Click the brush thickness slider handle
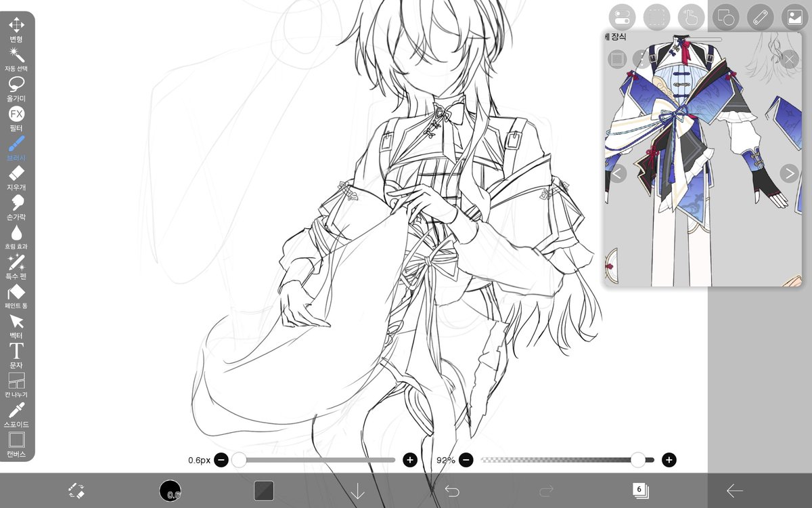 pyautogui.click(x=239, y=461)
